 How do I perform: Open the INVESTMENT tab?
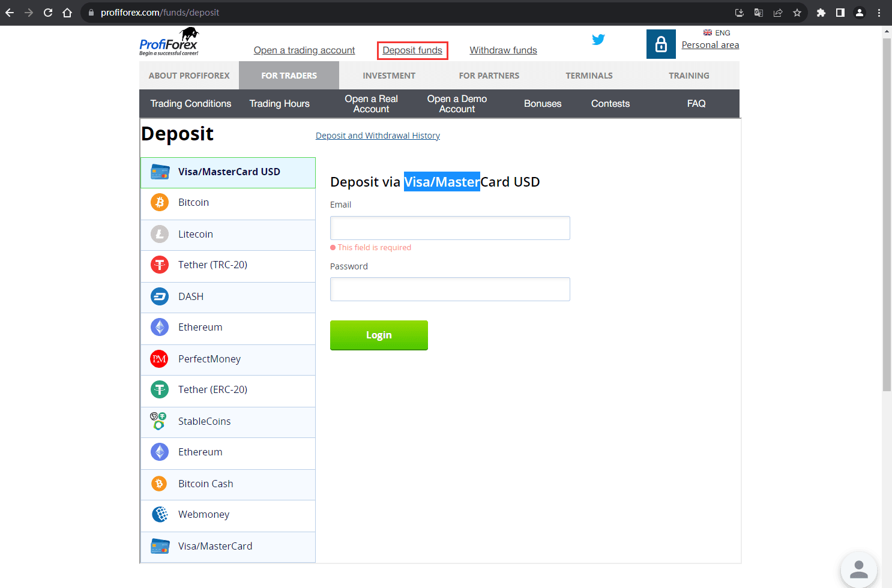(389, 76)
